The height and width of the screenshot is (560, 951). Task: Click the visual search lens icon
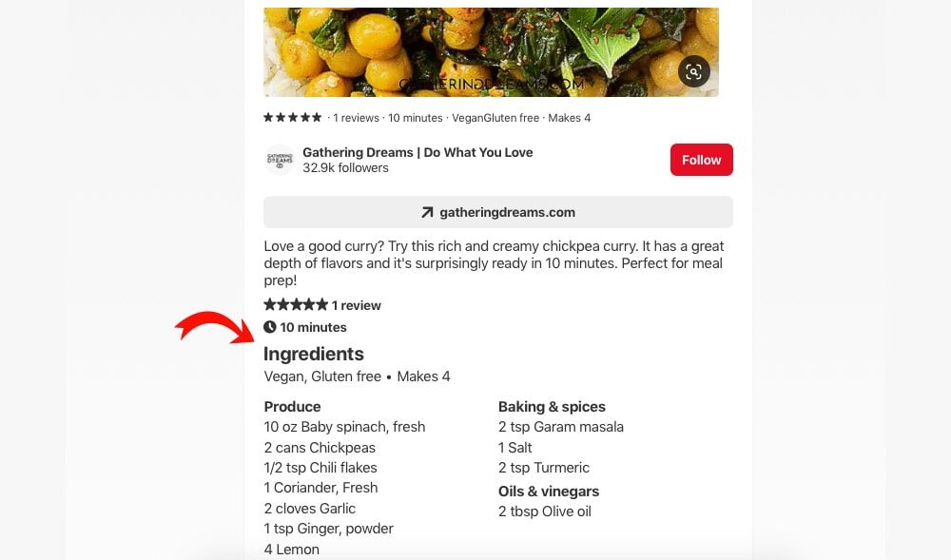(694, 71)
